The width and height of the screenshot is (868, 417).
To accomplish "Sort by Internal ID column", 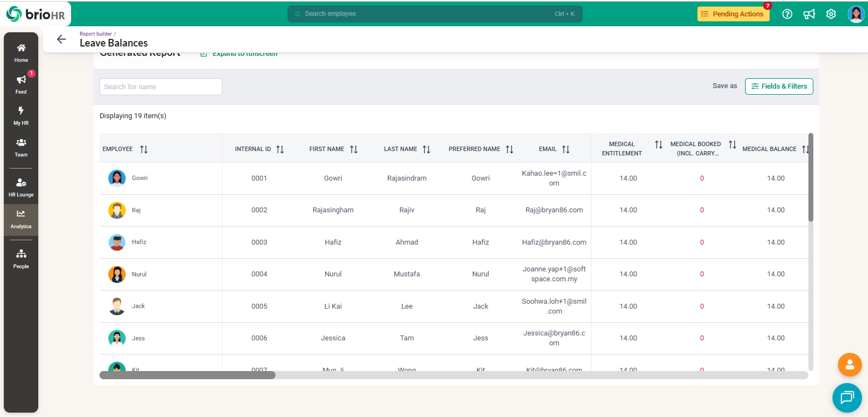I will coord(280,149).
